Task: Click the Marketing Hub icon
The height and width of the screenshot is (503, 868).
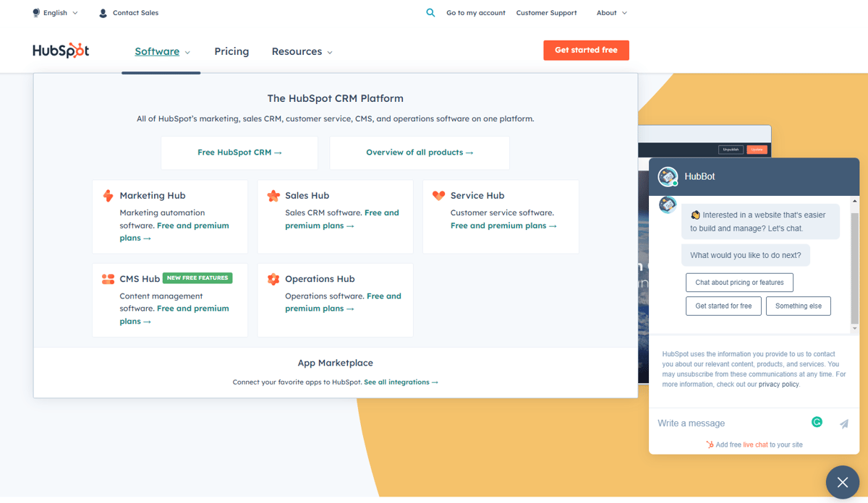Action: click(108, 196)
